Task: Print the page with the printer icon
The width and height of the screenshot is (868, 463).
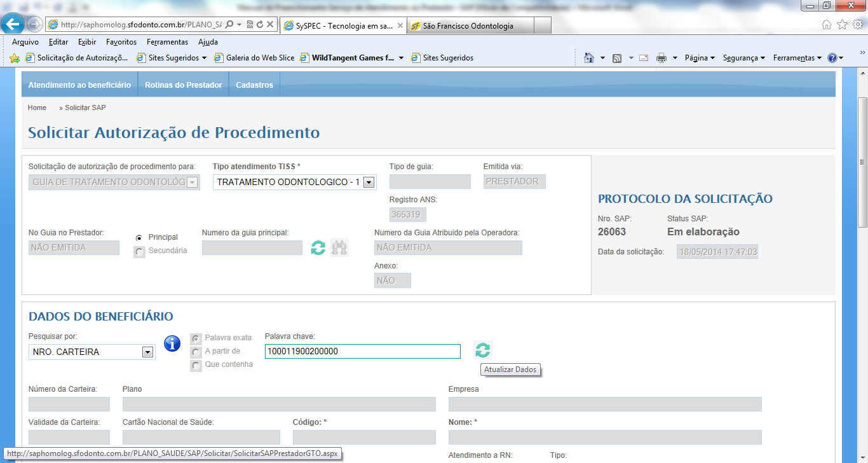Action: click(x=661, y=58)
